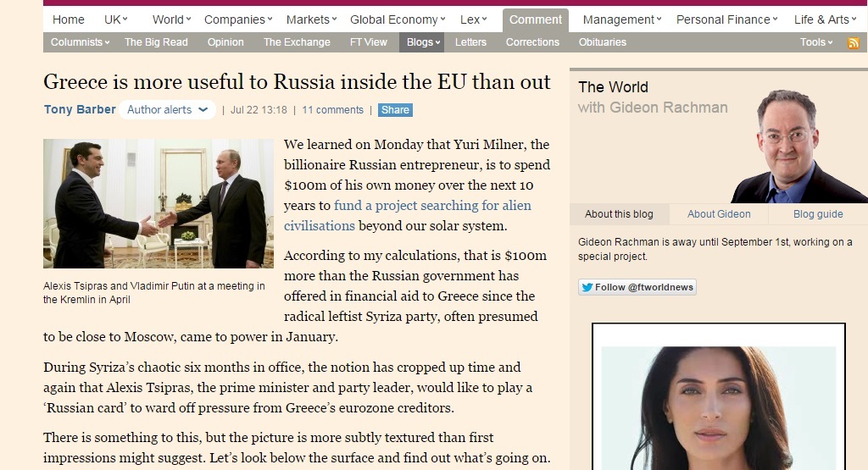Expand the UK dropdown menu
This screenshot has width=868, height=470.
[115, 20]
